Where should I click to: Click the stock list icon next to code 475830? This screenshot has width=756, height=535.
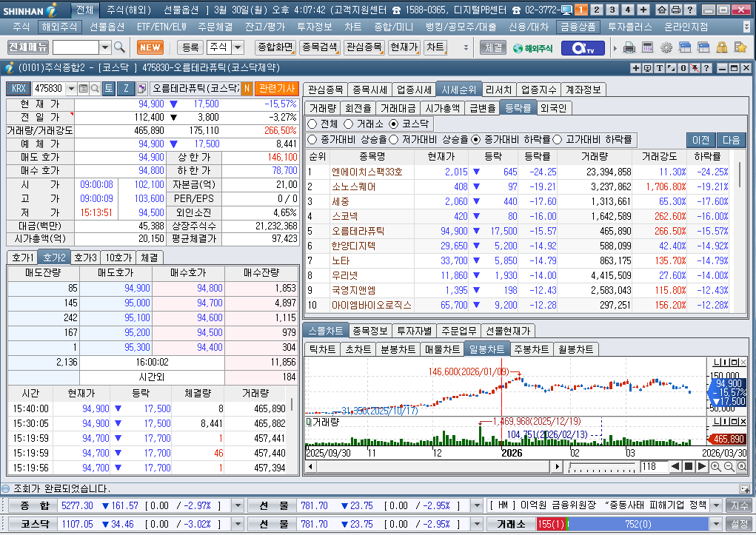83,88
